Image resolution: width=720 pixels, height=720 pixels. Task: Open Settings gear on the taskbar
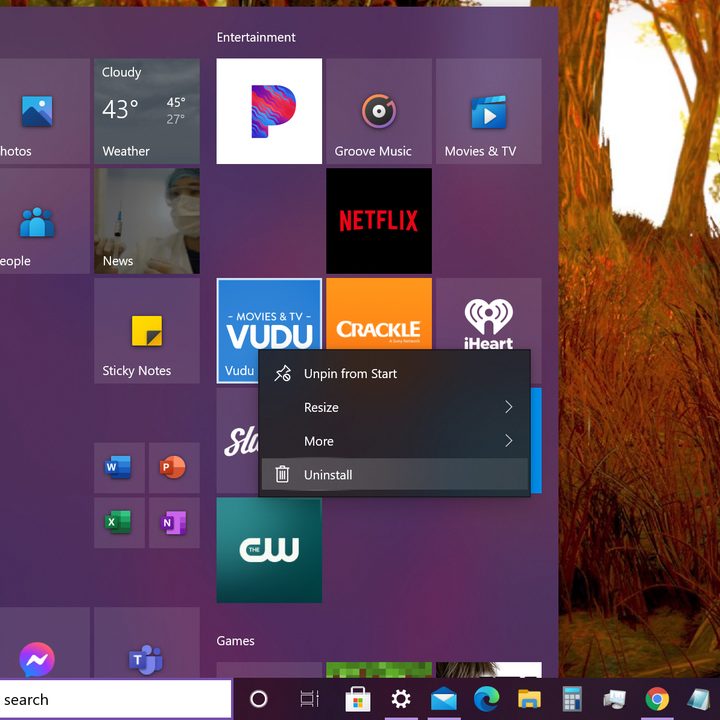(x=400, y=699)
